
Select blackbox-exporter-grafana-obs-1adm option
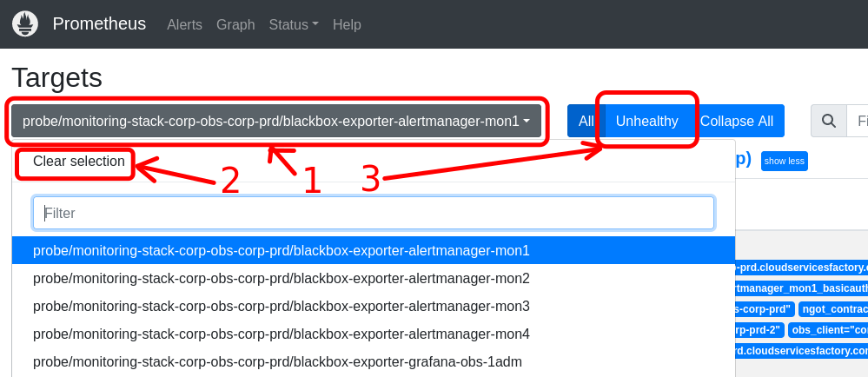point(374,362)
